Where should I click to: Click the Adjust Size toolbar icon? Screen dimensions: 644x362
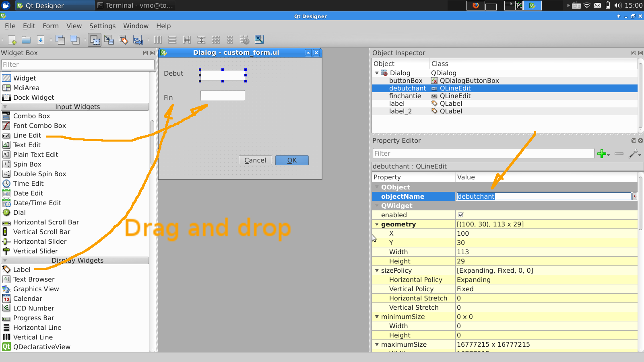point(259,40)
